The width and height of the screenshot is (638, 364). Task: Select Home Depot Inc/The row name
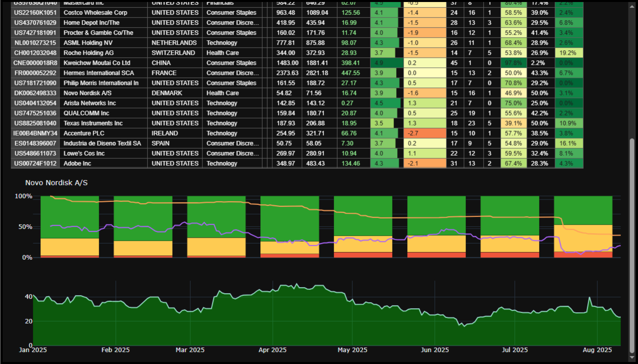(103, 23)
